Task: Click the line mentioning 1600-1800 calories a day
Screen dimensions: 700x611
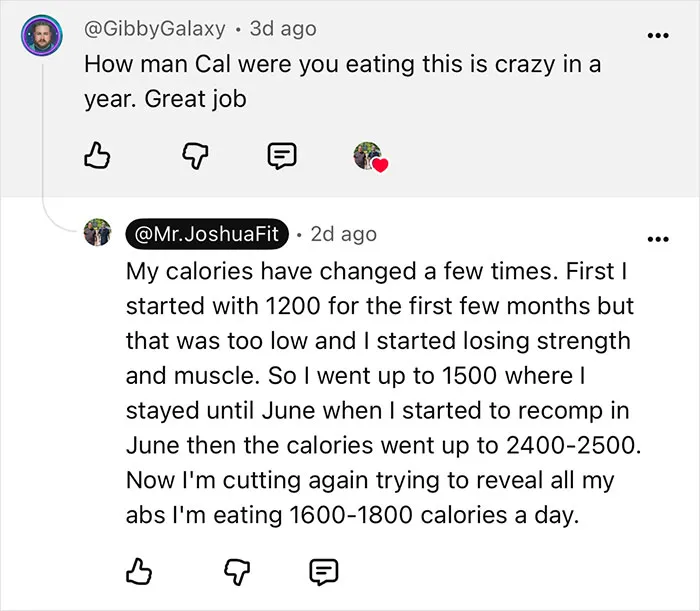Action: click(x=352, y=515)
